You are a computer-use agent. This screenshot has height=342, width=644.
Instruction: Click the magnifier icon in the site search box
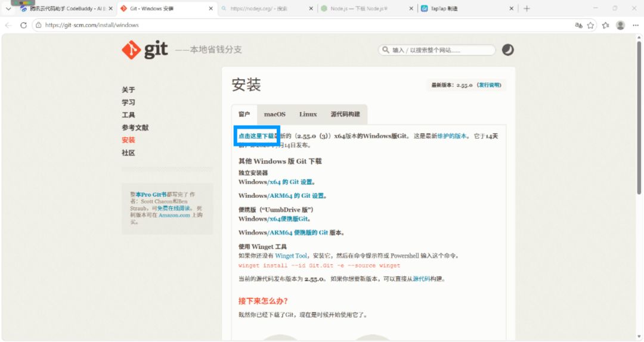385,50
